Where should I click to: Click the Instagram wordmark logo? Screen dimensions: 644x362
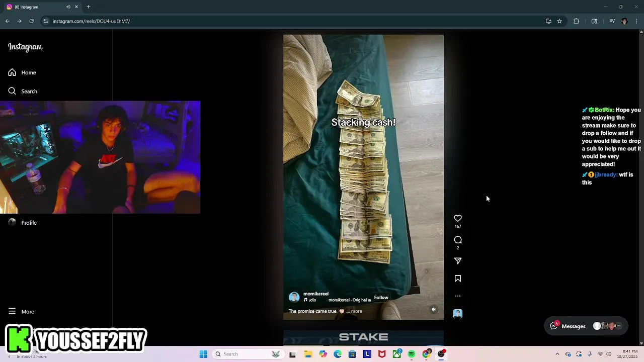point(25,47)
